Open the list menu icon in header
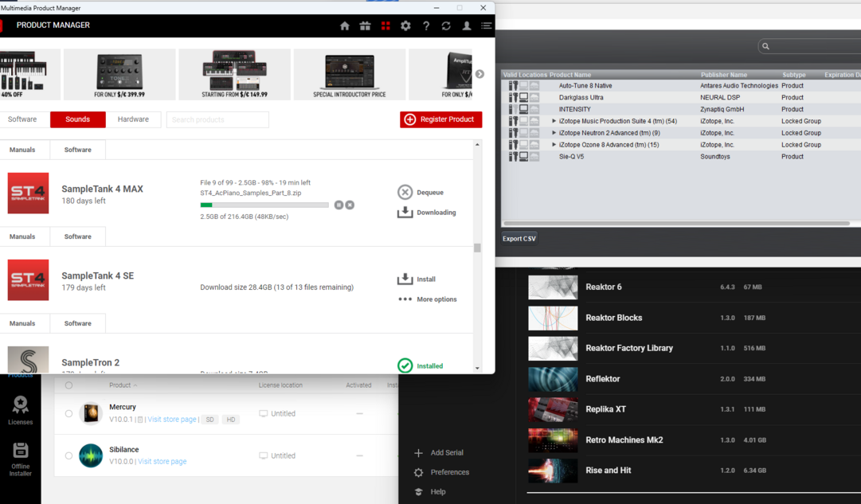The width and height of the screenshot is (861, 504). [x=486, y=25]
